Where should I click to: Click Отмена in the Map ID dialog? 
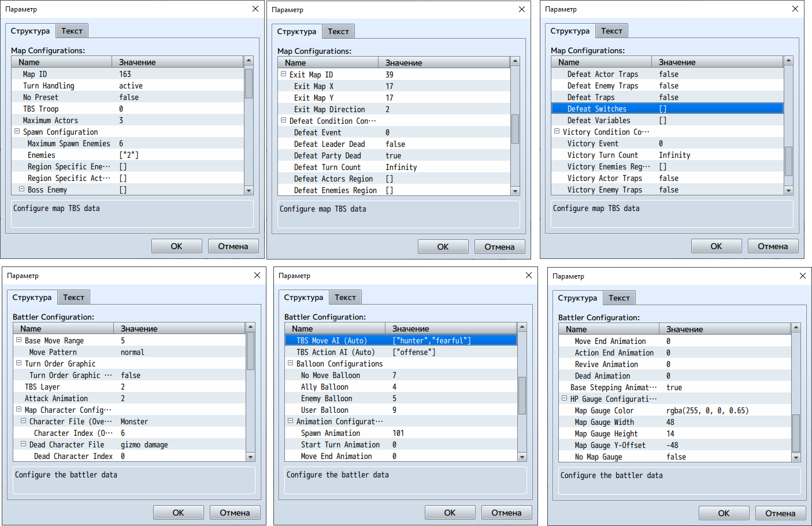coord(233,246)
